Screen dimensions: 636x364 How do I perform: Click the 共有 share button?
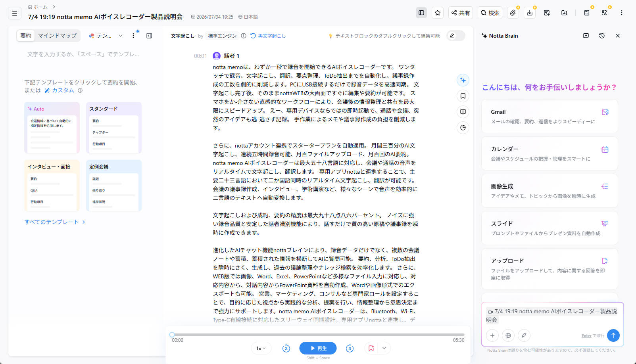coord(460,13)
